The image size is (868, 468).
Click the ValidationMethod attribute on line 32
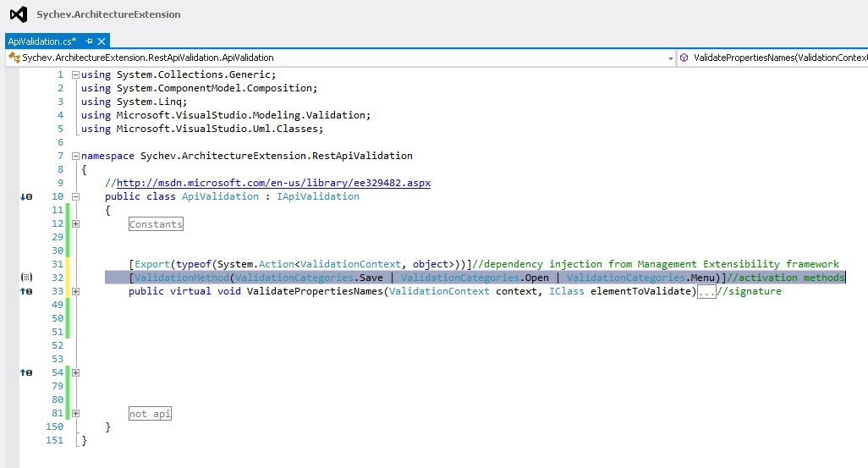[x=182, y=278]
